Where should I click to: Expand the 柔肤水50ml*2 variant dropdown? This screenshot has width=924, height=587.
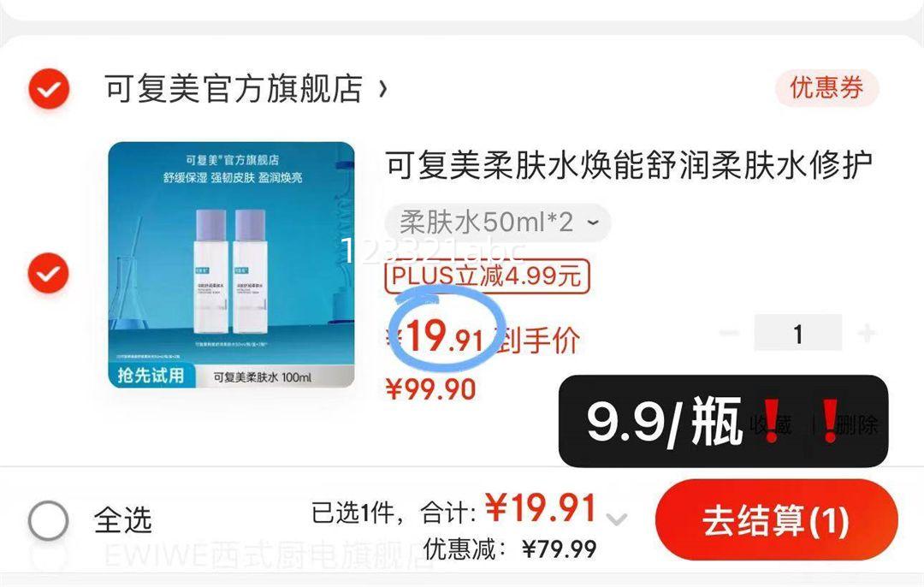click(497, 222)
